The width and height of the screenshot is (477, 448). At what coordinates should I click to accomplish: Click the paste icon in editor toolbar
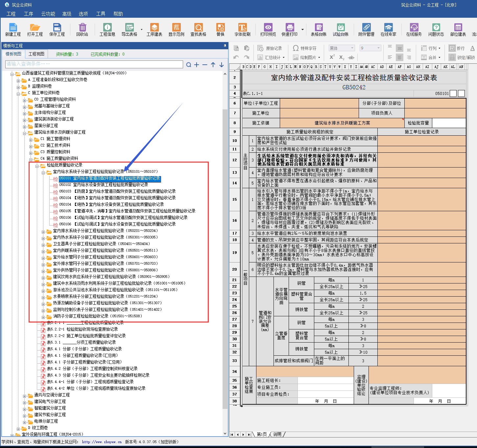point(247,48)
